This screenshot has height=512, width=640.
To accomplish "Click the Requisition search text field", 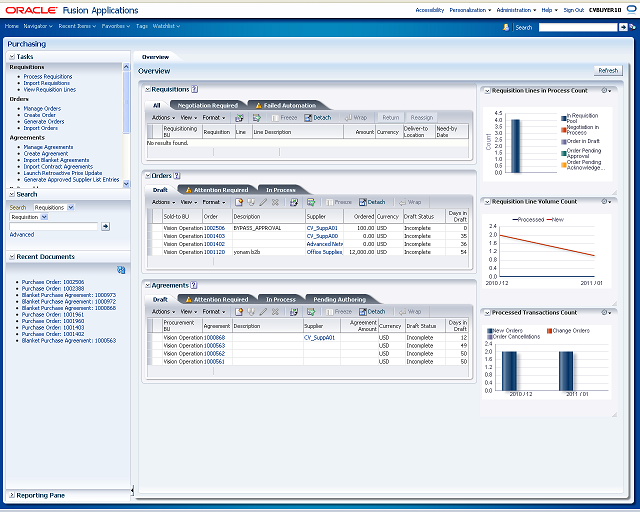I will click(54, 226).
